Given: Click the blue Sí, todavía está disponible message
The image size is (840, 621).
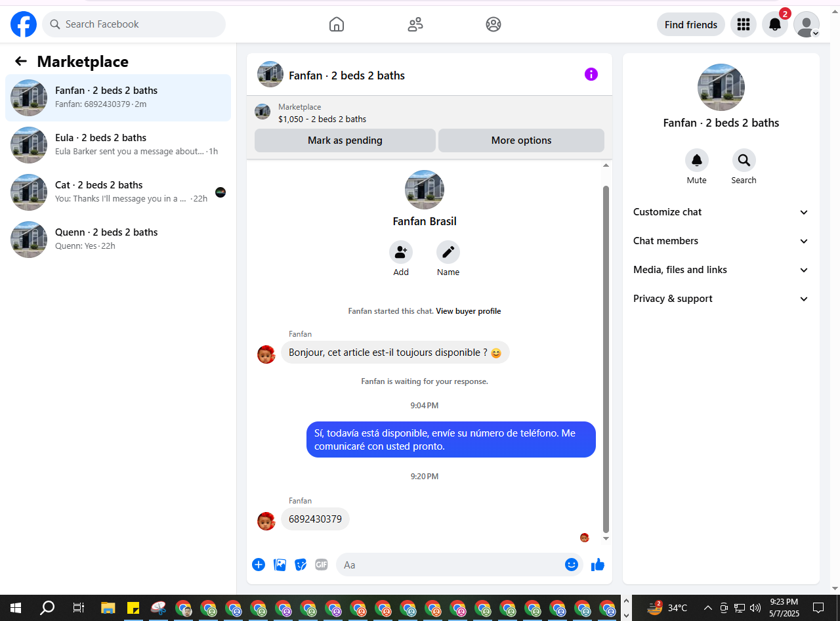Looking at the screenshot, I should [451, 440].
